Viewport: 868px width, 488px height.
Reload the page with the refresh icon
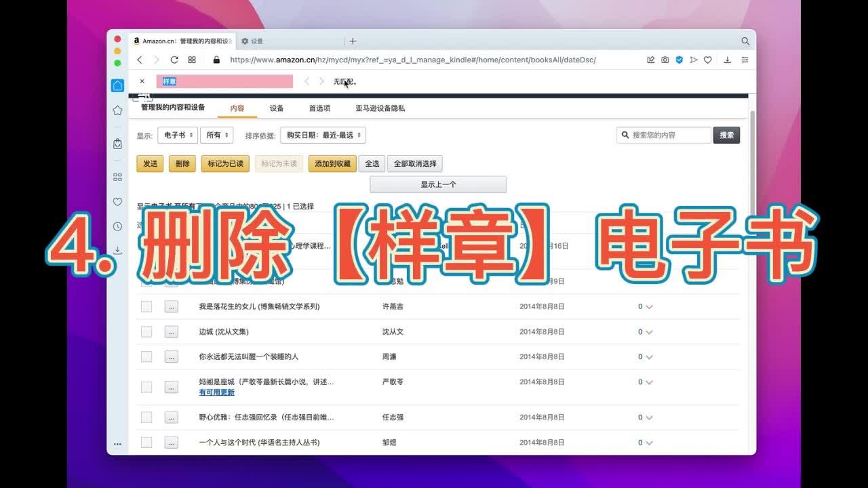174,60
